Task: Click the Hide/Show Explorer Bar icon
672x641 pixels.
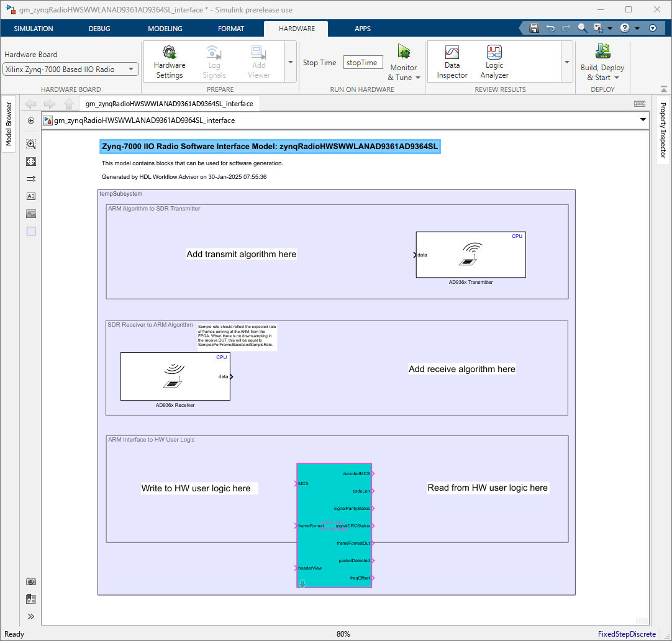Action: (31, 120)
